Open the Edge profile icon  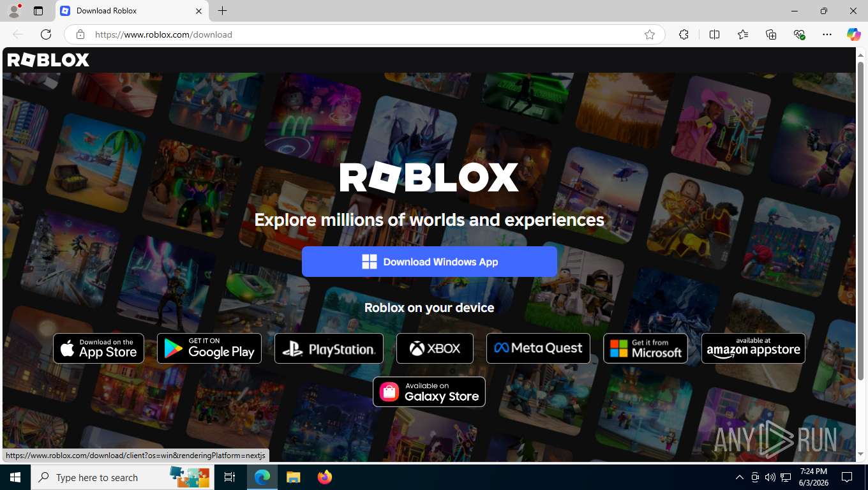coord(14,11)
